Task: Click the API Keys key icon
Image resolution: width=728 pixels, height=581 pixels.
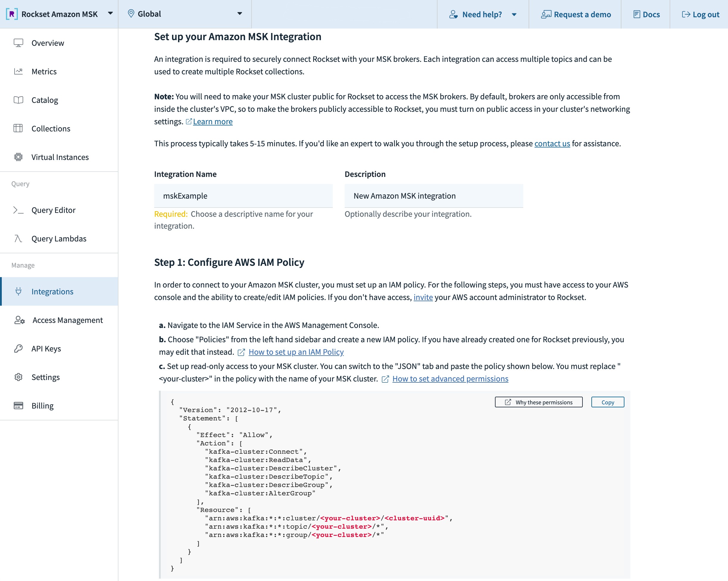Action: point(18,348)
